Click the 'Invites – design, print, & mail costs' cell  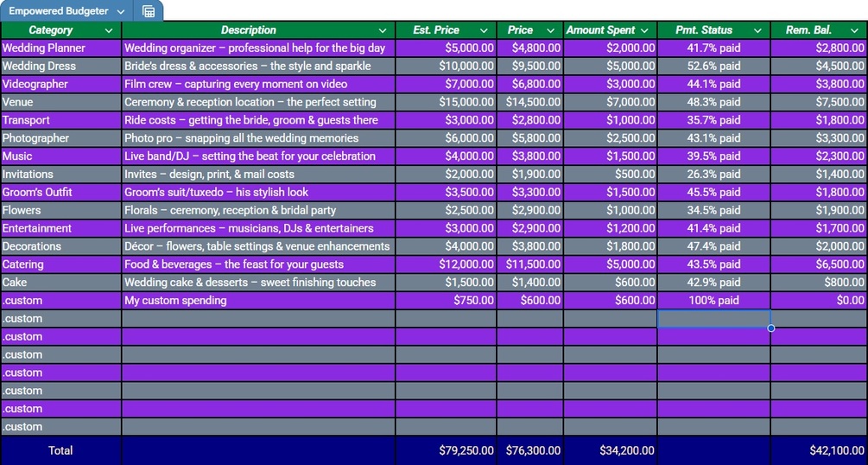[x=258, y=174]
